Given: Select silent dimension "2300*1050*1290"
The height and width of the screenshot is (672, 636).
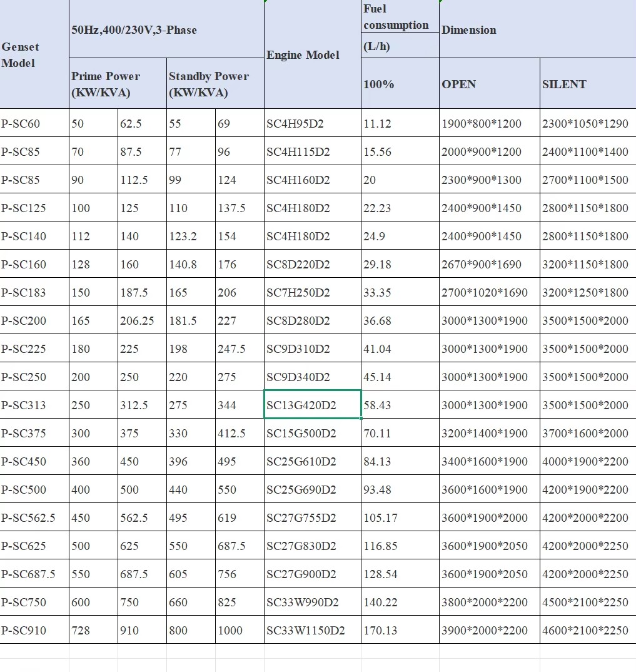Looking at the screenshot, I should click(588, 123).
